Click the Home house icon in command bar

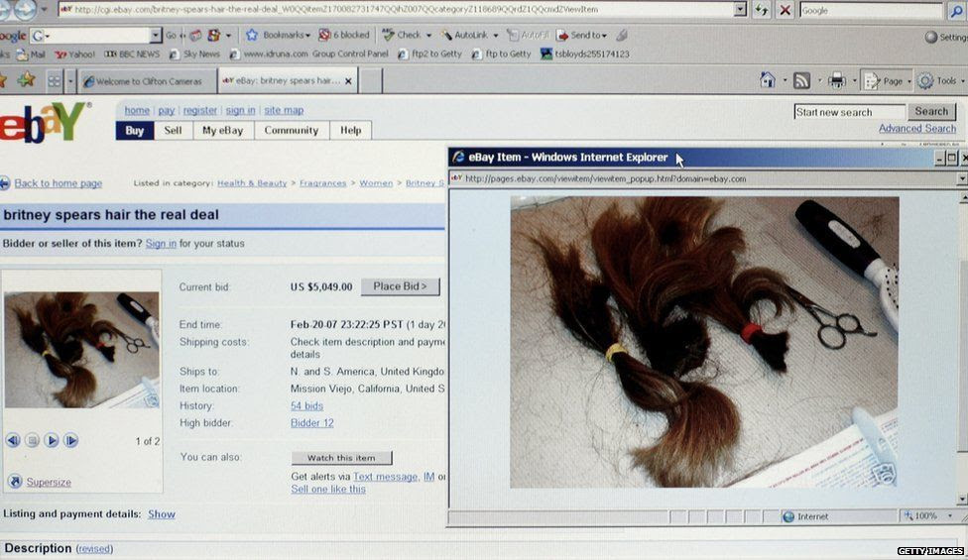point(768,80)
